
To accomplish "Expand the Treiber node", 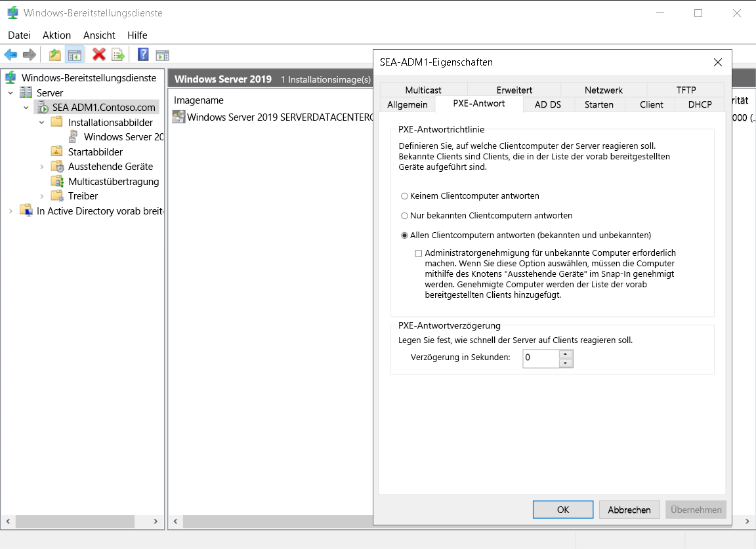I will [42, 196].
